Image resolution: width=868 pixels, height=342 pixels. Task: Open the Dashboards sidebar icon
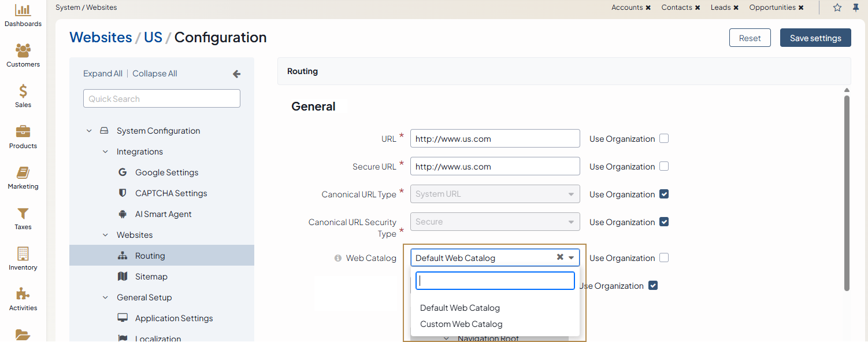(23, 10)
